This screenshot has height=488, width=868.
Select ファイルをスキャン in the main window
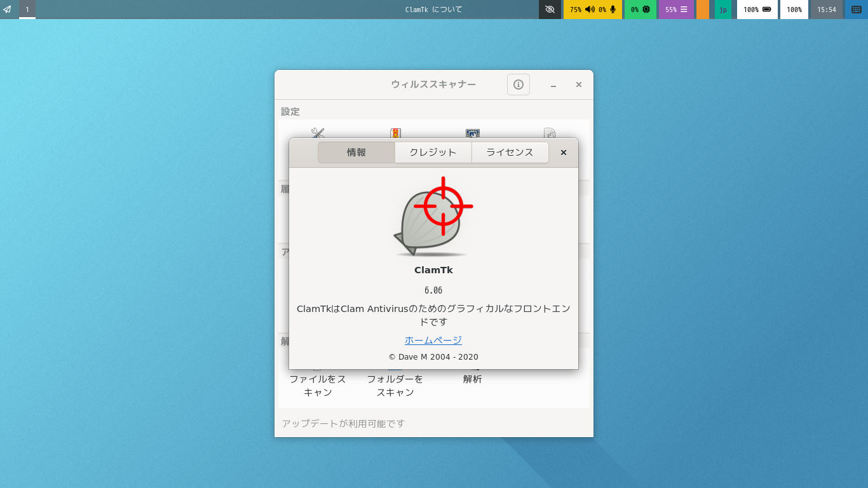pyautogui.click(x=318, y=385)
